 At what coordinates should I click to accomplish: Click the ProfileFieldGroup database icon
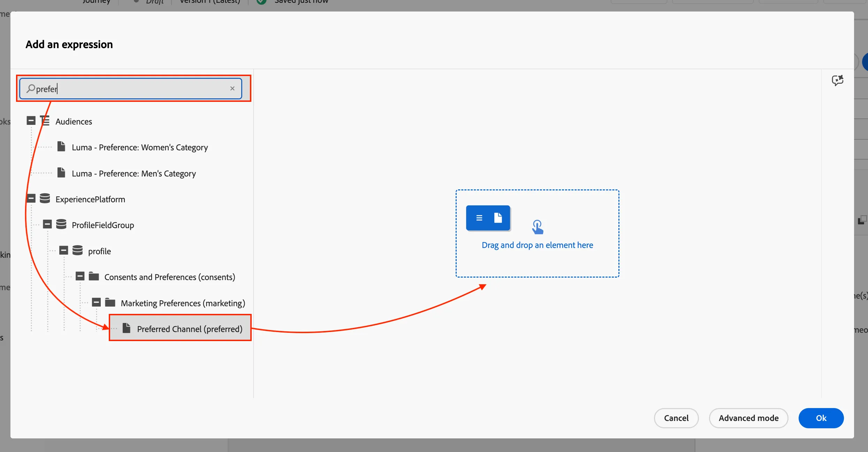(x=61, y=224)
